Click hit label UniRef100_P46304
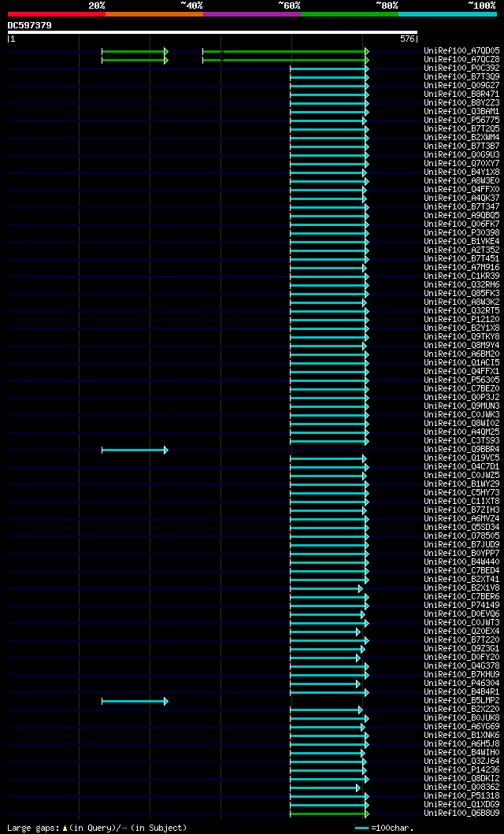 click(461, 683)
